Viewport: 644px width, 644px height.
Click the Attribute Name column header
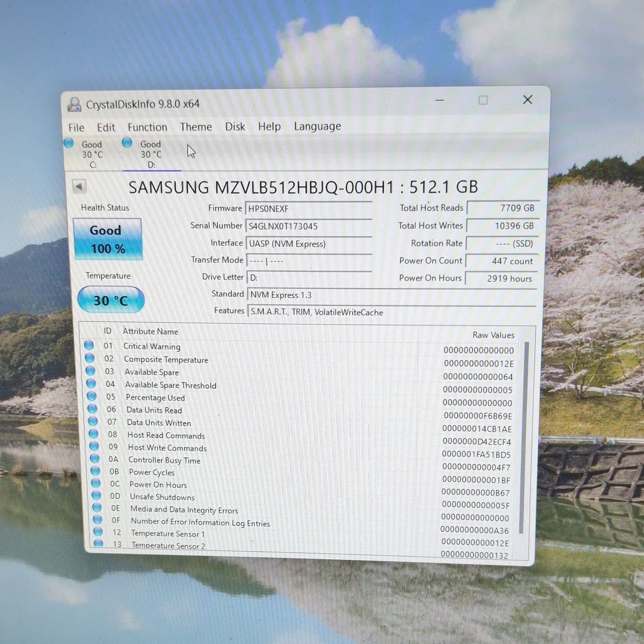coord(151,331)
